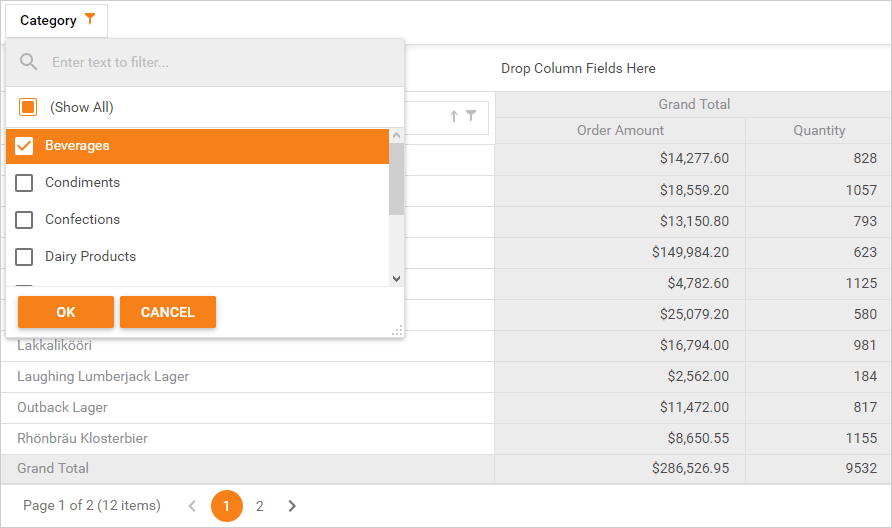Open the Category field header
This screenshot has height=528, width=892.
(48, 20)
